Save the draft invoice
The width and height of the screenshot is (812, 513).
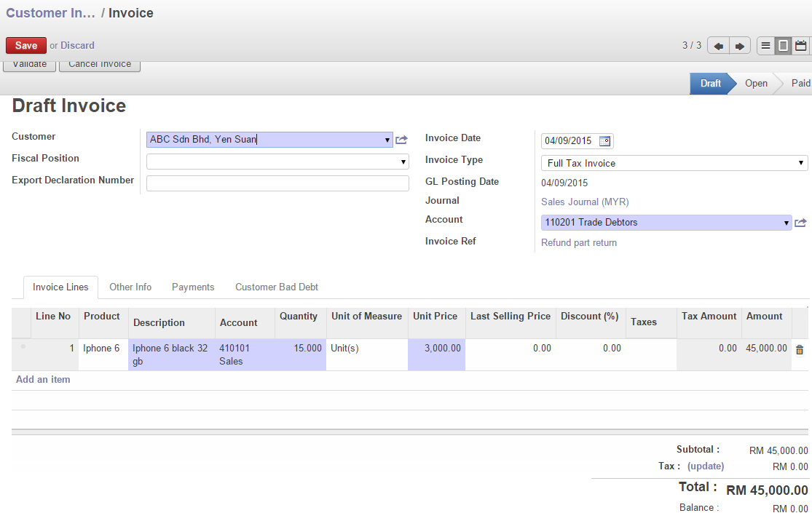point(25,45)
